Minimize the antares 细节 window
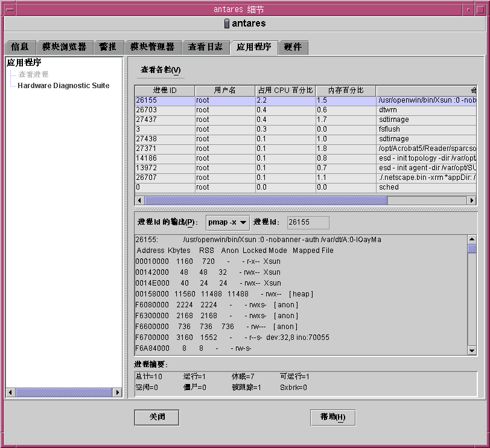Image resolution: width=490 pixels, height=448 pixels. (x=468, y=10)
